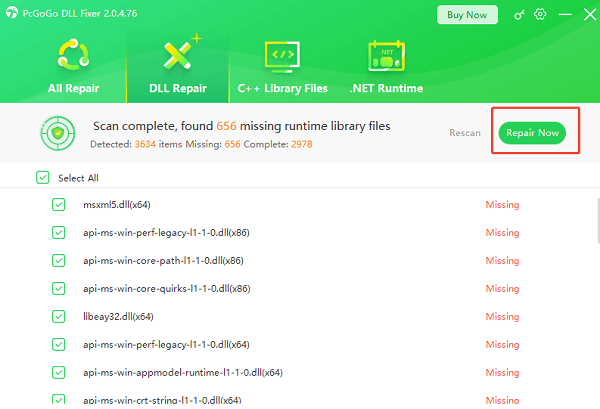Switch to the C++ Library Files tab
The image size is (600, 409).
pyautogui.click(x=282, y=88)
